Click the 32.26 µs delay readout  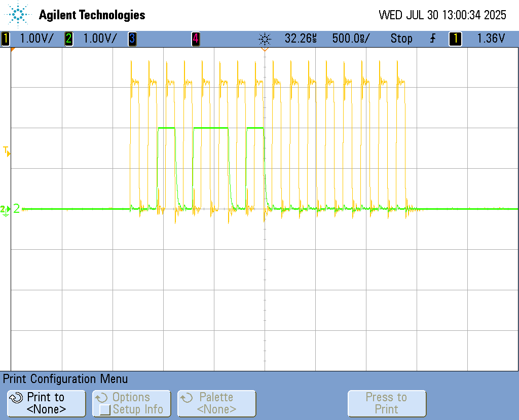click(301, 39)
